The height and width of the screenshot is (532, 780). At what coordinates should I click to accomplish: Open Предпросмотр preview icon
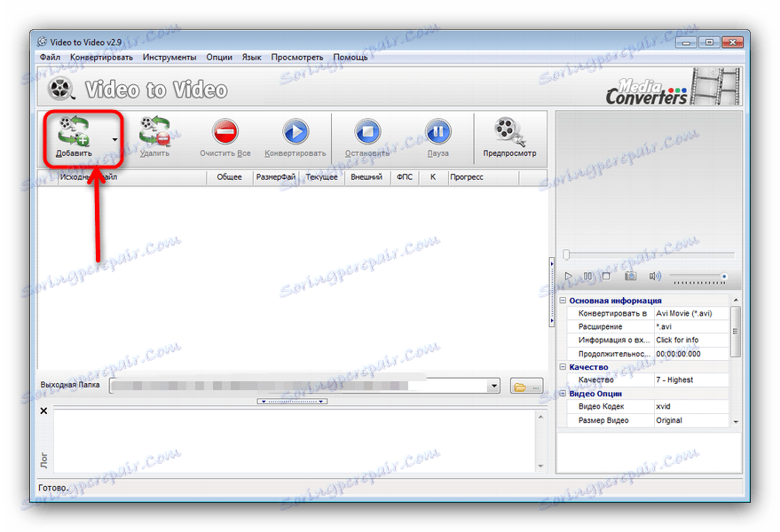pyautogui.click(x=509, y=132)
